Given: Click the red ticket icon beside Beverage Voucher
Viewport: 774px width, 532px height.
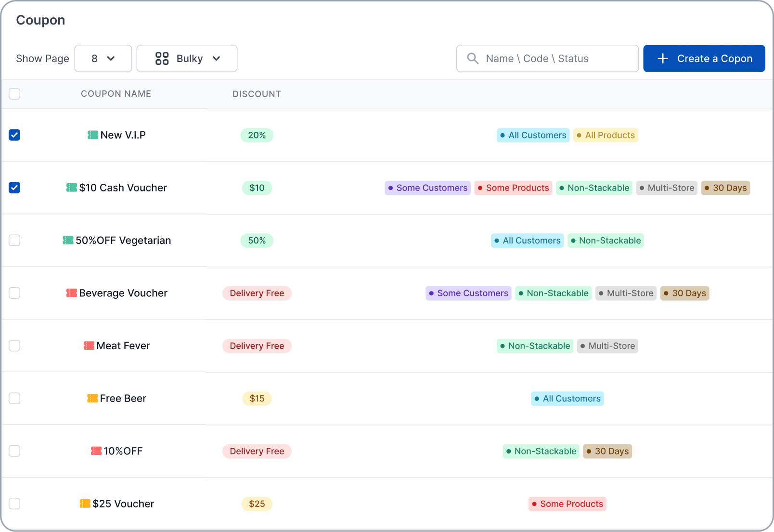Looking at the screenshot, I should pyautogui.click(x=72, y=293).
